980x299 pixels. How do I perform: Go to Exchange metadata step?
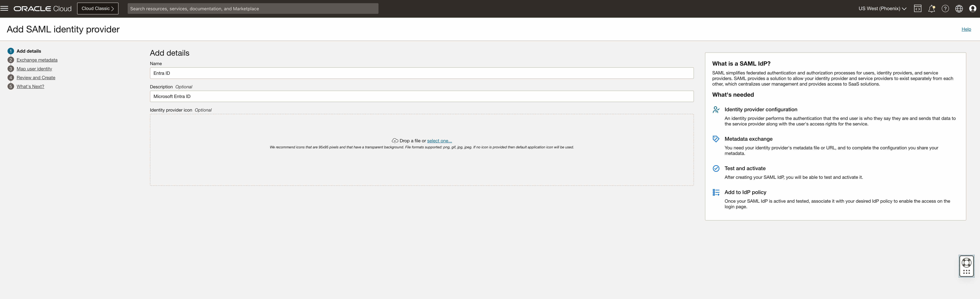(37, 60)
